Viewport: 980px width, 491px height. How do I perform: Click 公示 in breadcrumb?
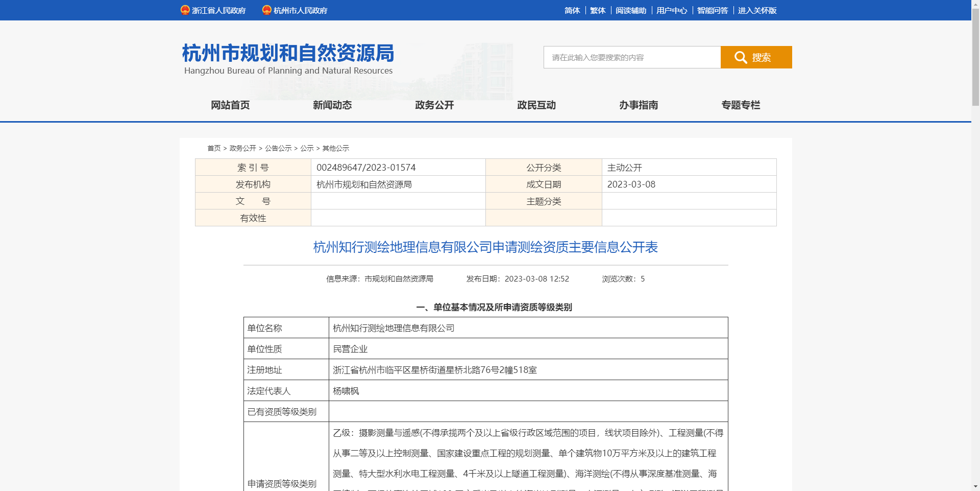pyautogui.click(x=307, y=148)
